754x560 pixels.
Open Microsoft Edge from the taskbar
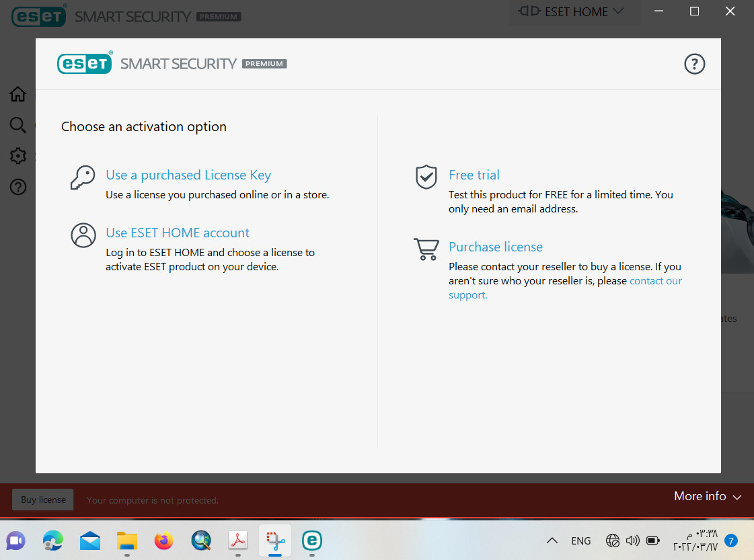pyautogui.click(x=53, y=541)
